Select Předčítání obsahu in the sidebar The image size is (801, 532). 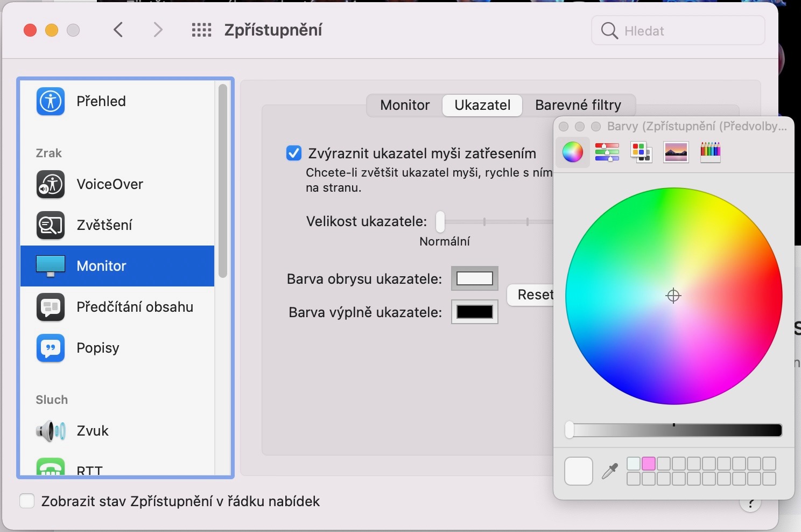pos(135,307)
